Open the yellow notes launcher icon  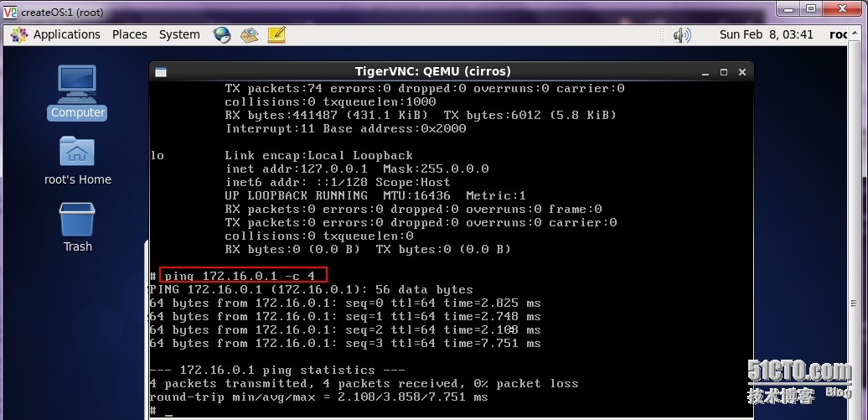[x=276, y=34]
